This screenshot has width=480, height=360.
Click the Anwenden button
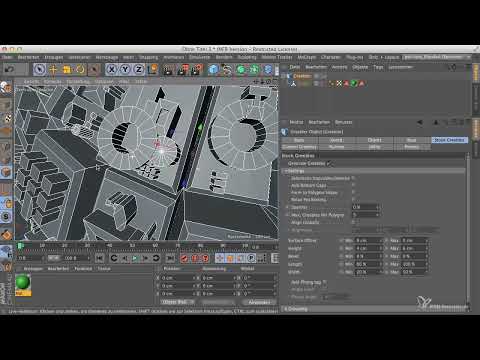[260, 302]
